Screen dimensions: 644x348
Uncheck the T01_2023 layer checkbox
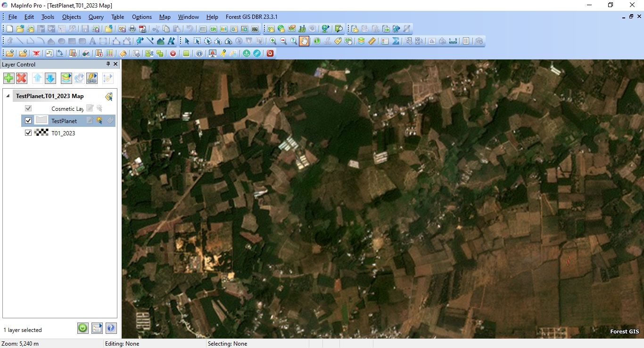pyautogui.click(x=28, y=133)
